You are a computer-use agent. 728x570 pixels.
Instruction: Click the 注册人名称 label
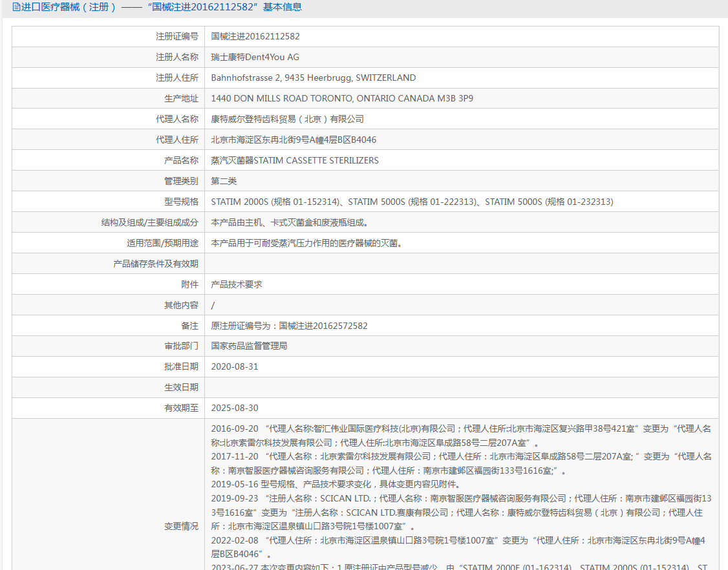(x=177, y=57)
